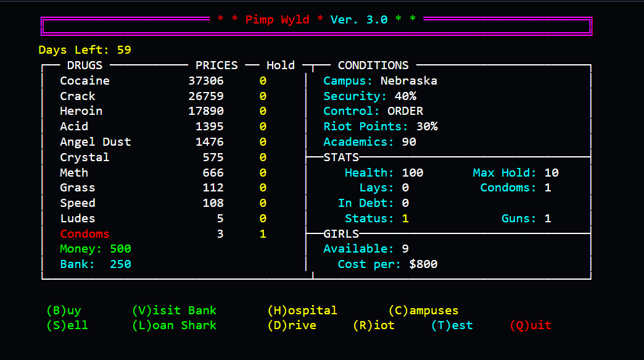The width and height of the screenshot is (644, 360).
Task: Click the red Condoms item
Action: click(85, 234)
